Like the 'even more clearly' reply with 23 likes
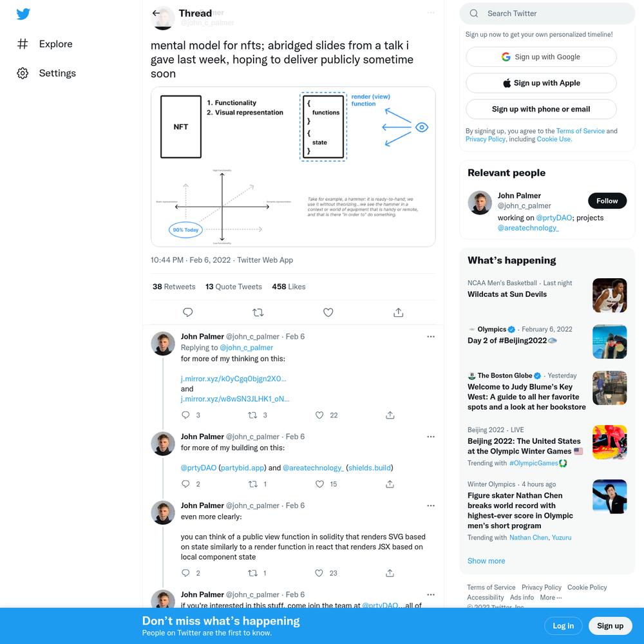 319,573
